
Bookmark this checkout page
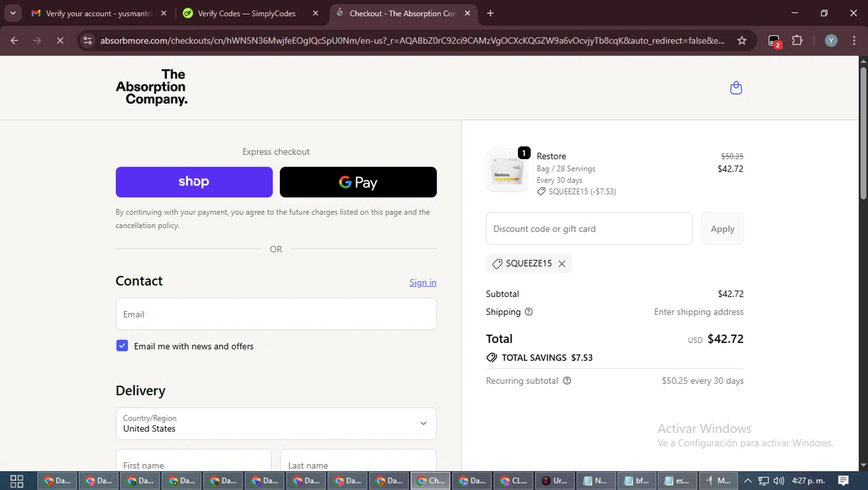tap(742, 40)
